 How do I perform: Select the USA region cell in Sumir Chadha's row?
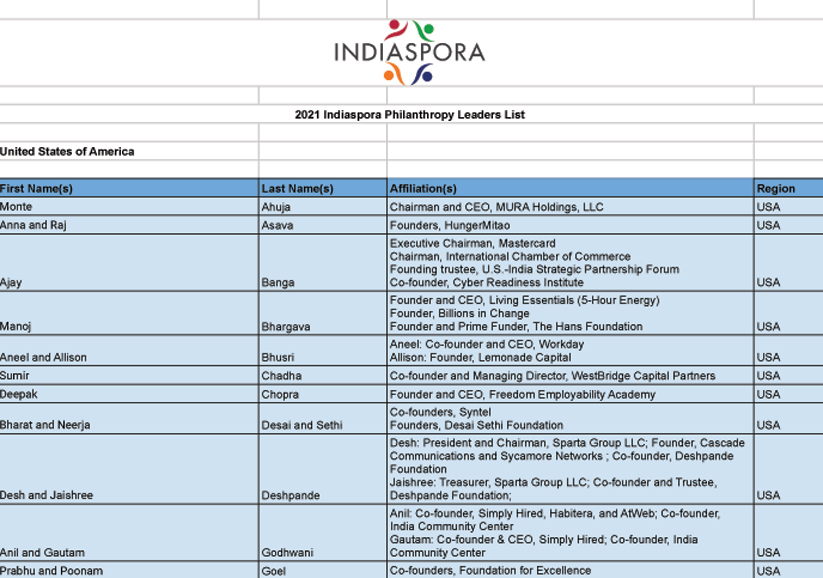[x=789, y=375]
